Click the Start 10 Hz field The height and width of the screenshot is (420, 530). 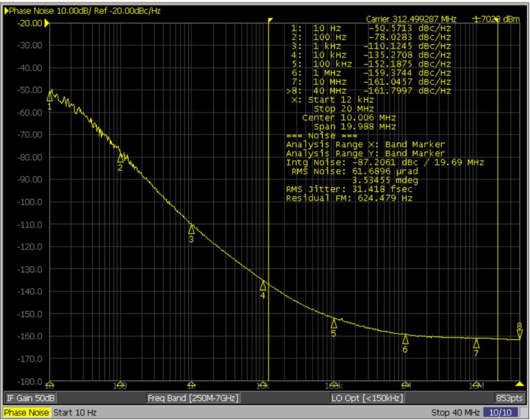[x=75, y=412]
